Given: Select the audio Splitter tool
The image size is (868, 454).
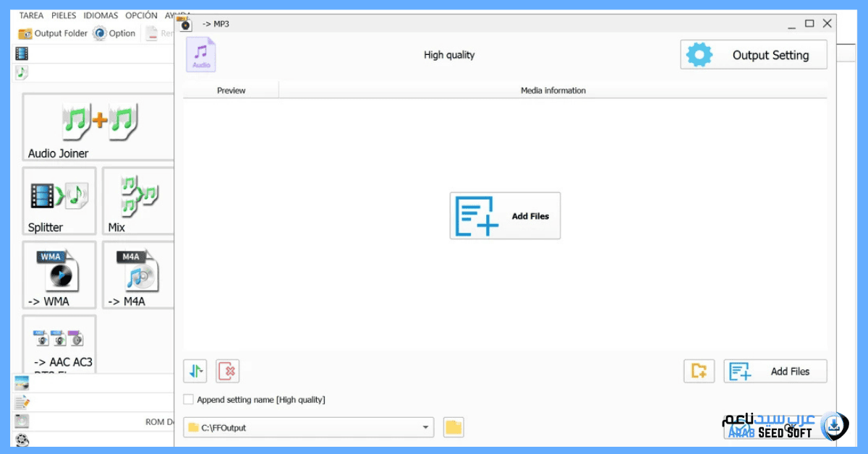Looking at the screenshot, I should 59,201.
